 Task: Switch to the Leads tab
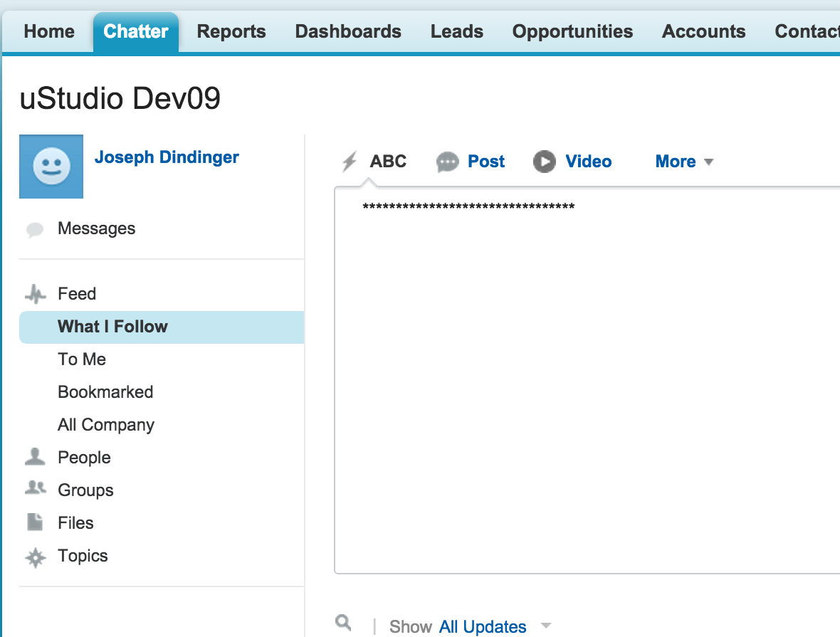(x=457, y=31)
